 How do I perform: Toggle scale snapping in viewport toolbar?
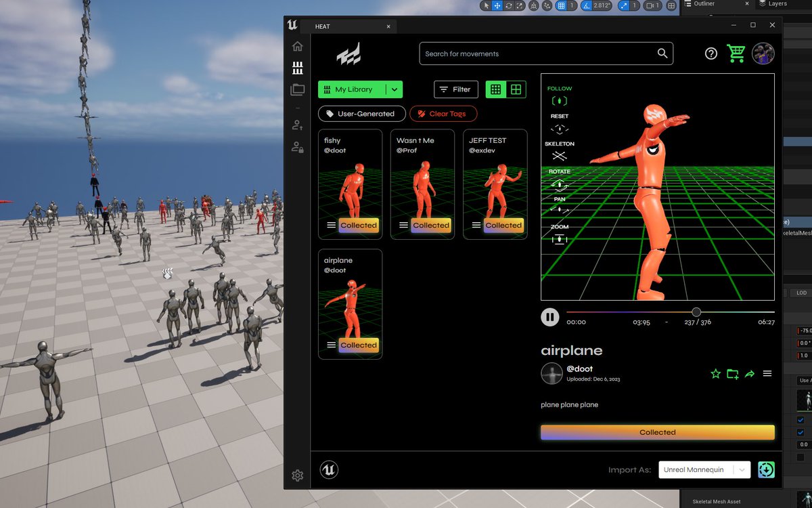pyautogui.click(x=623, y=5)
